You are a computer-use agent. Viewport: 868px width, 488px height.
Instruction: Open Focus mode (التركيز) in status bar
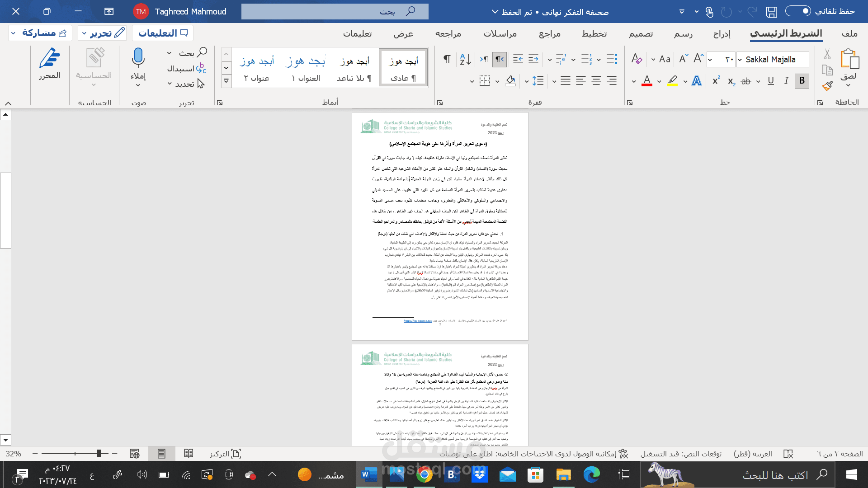(x=225, y=454)
